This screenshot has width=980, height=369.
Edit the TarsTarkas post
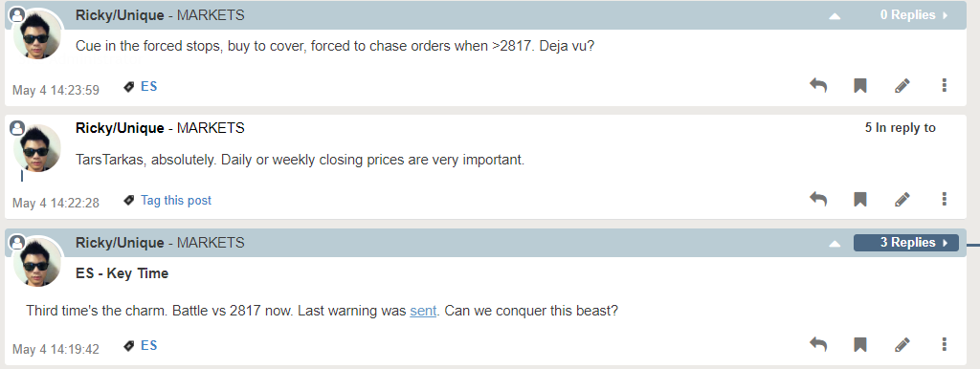tap(902, 199)
